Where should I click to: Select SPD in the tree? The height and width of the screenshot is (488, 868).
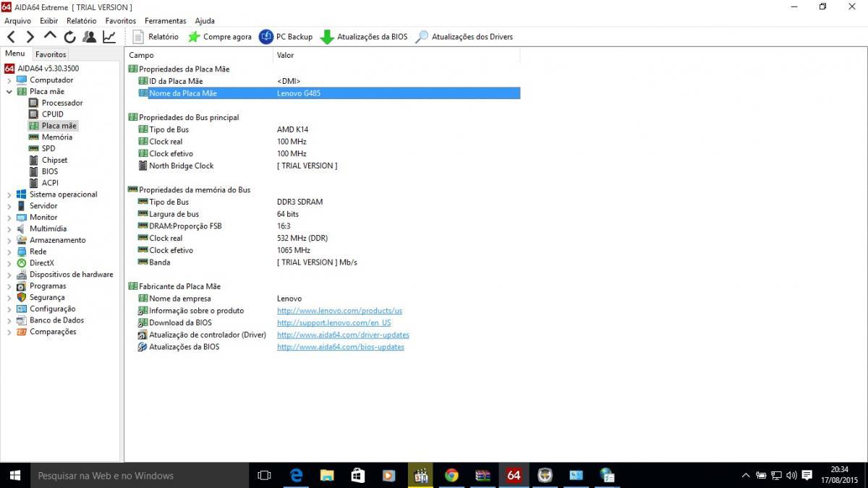coord(48,149)
